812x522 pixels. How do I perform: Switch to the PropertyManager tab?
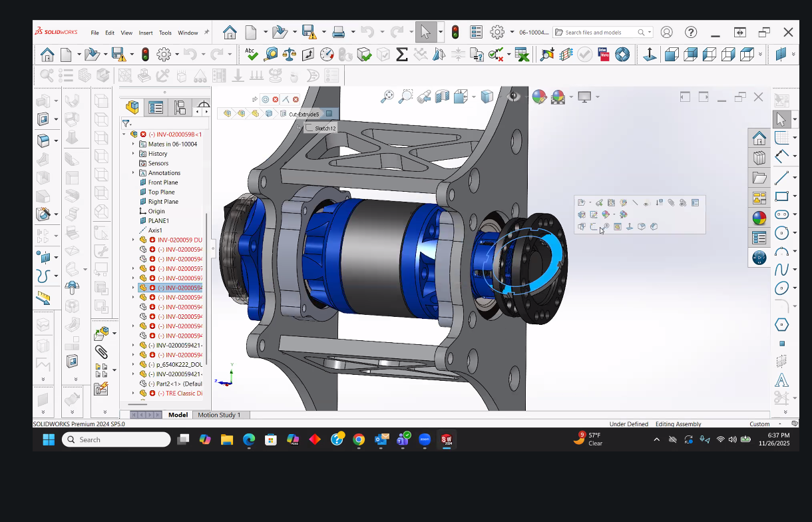156,107
